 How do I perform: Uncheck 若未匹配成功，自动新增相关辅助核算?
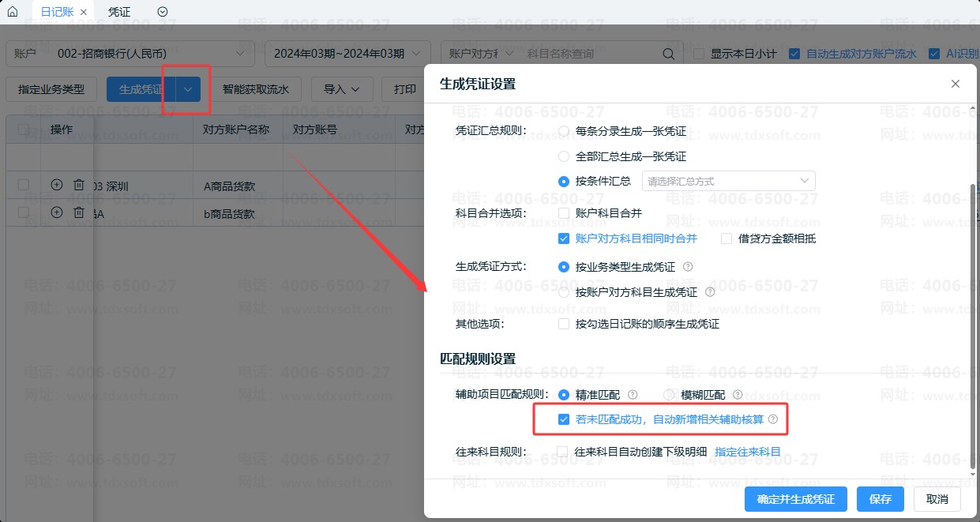coord(564,419)
